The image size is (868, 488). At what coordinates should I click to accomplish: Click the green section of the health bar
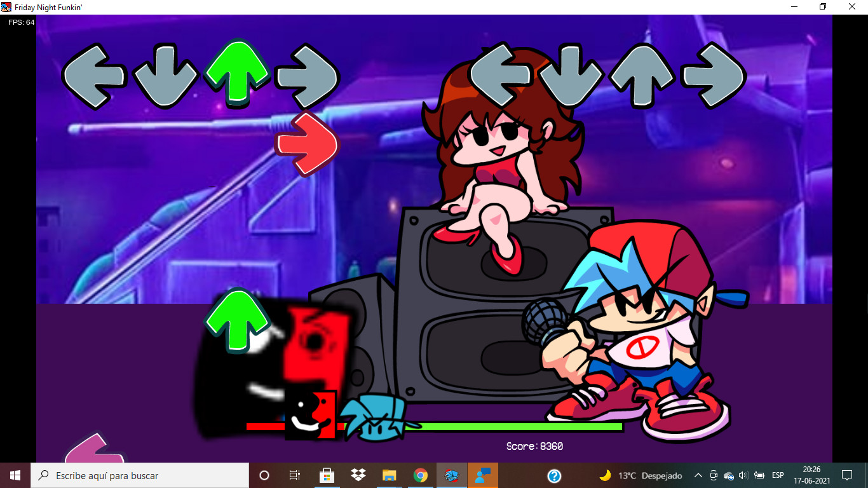pos(521,426)
